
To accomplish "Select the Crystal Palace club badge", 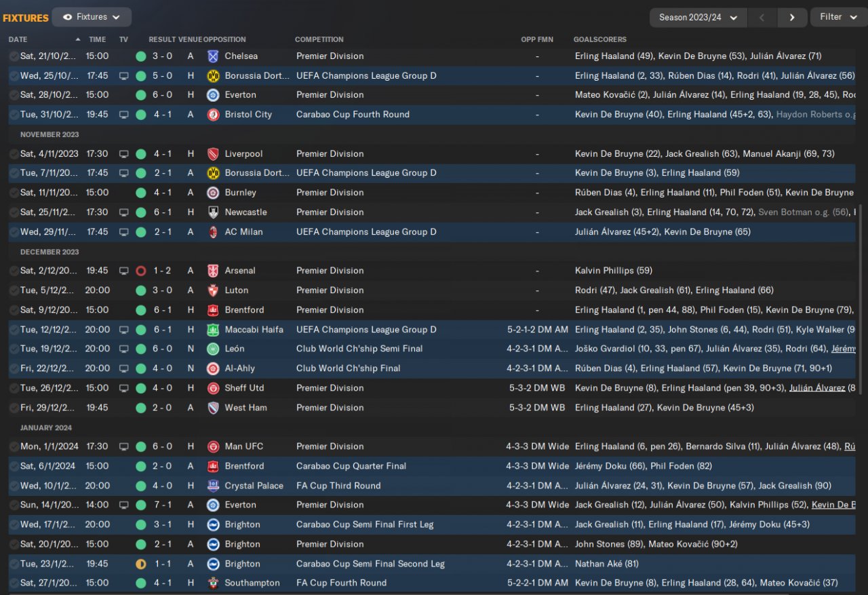I will 213,486.
